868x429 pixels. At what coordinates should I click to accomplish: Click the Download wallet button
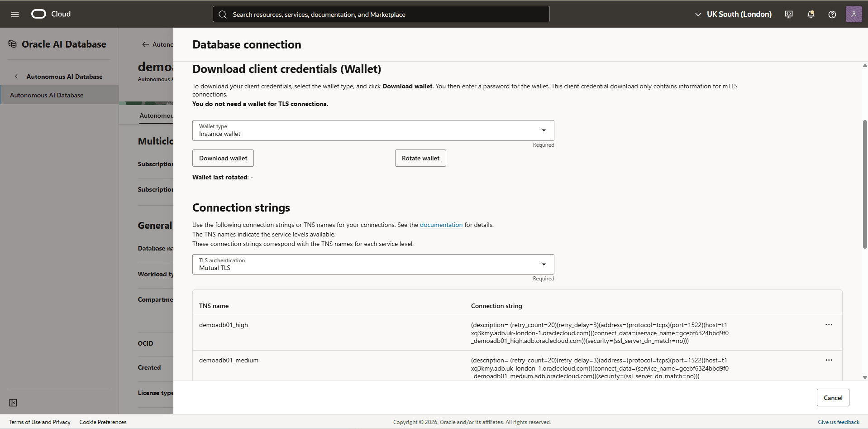point(223,158)
